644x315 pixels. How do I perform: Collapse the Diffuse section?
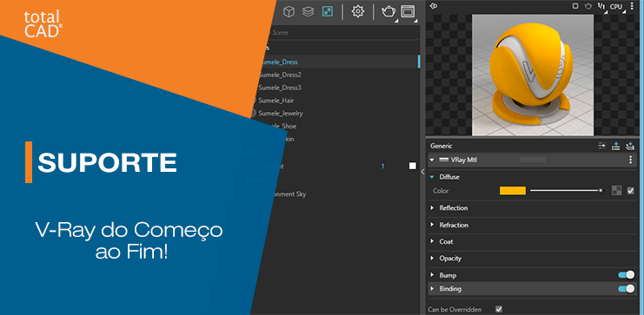[x=432, y=177]
